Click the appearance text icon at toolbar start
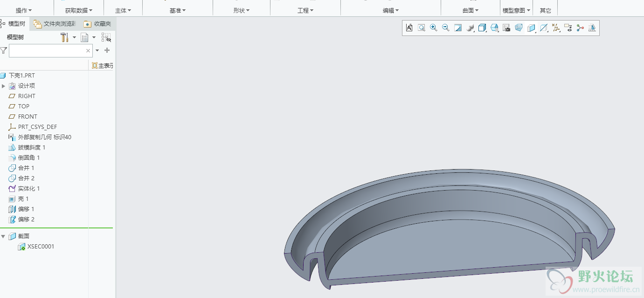Viewport: 644px width, 298px height. point(409,28)
